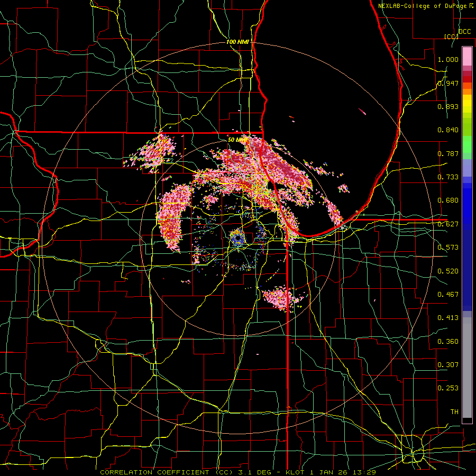Click the 0.733 legend value

(448, 177)
